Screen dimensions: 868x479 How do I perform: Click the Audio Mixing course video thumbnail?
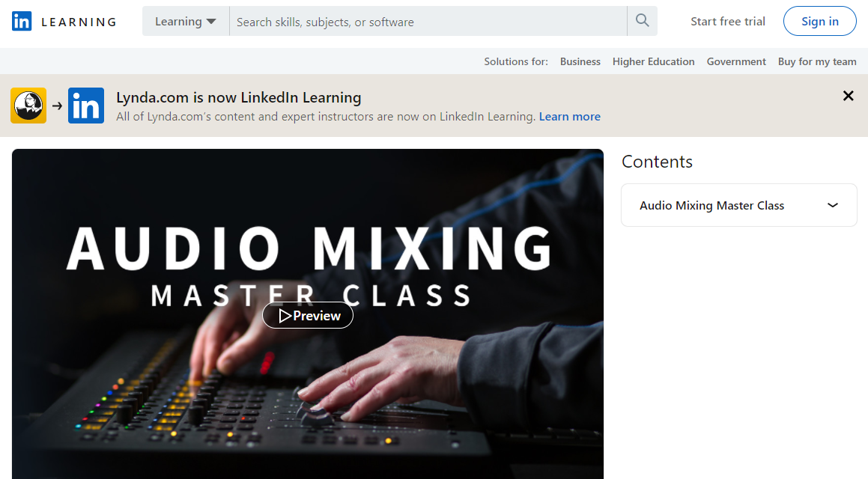coord(308,314)
